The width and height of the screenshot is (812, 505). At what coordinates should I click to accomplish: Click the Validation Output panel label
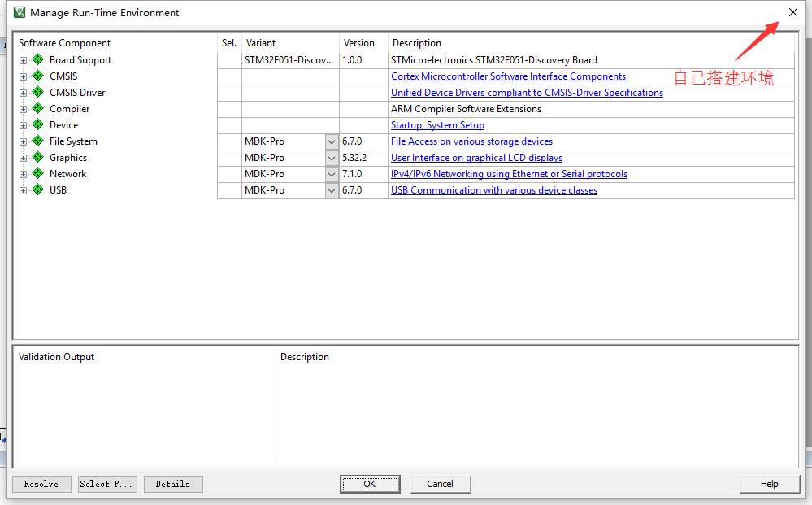[x=56, y=357]
